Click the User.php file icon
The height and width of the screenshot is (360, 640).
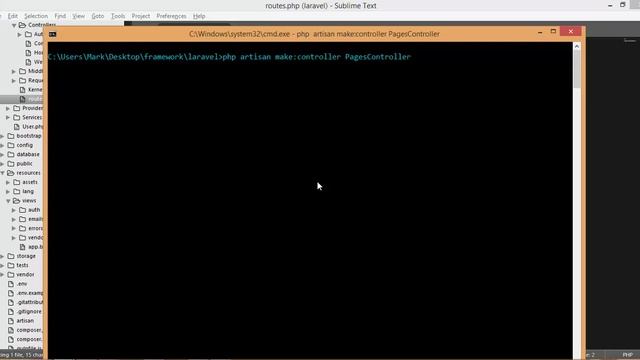(x=17, y=127)
